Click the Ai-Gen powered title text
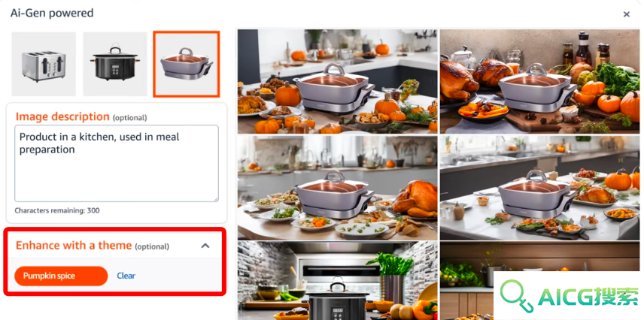644x320 pixels. coord(52,13)
